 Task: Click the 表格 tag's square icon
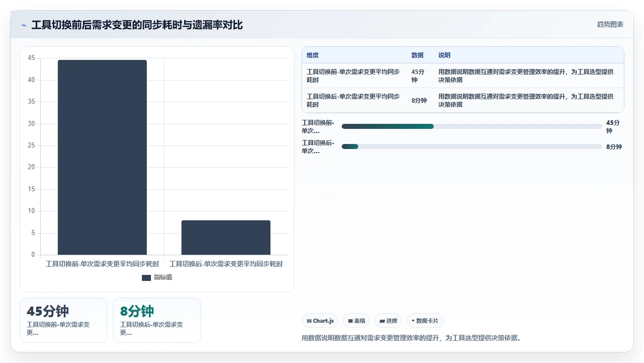350,321
